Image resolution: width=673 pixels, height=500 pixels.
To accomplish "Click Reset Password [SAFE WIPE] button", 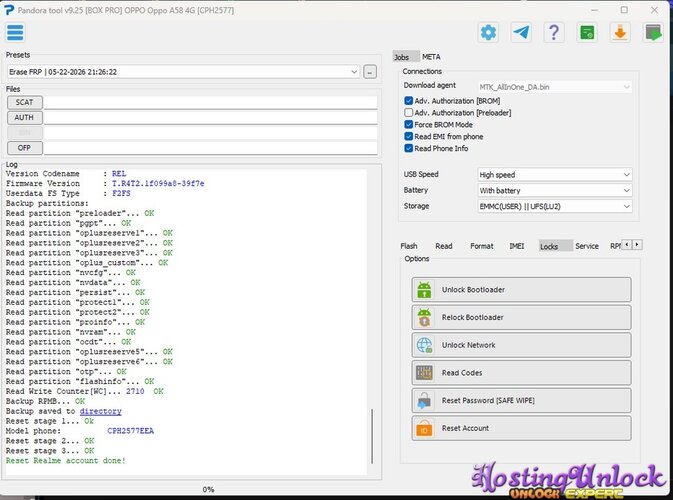I will coord(521,400).
